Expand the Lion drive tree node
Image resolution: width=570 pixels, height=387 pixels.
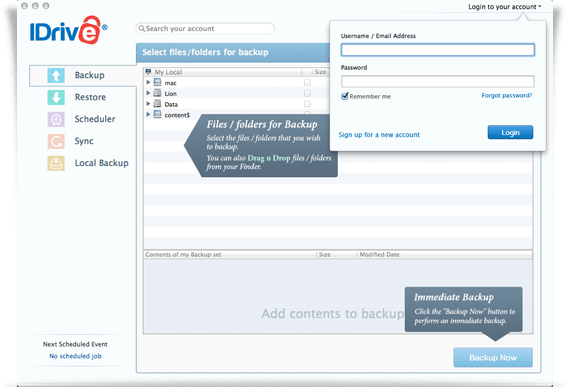[148, 93]
